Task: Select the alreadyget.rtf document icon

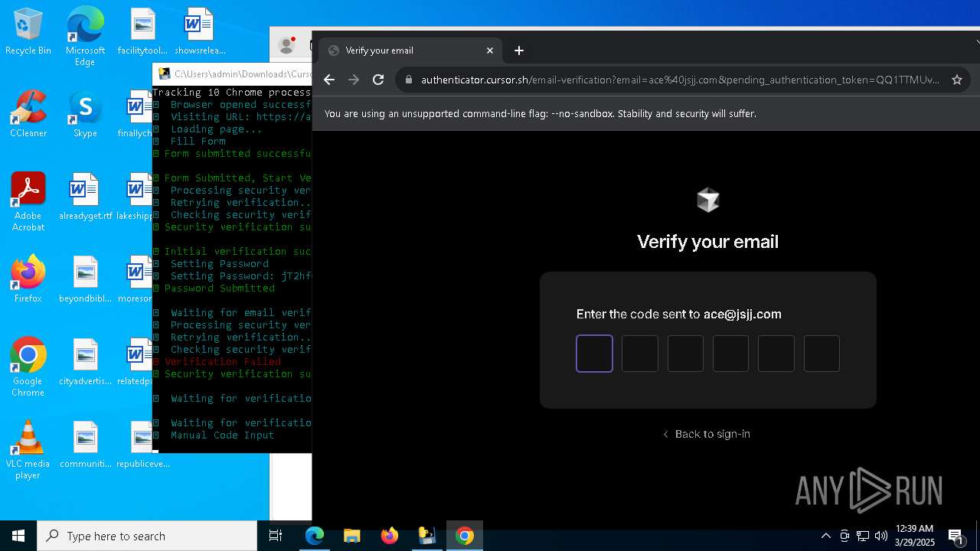Action: 85,197
